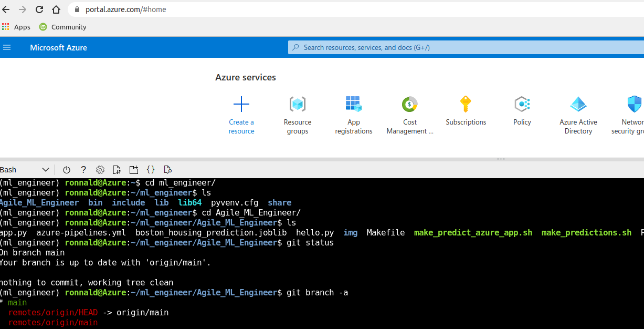Viewport: 644px width, 329px height.
Task: Restart Cloud Shell with the power icon
Action: point(66,170)
